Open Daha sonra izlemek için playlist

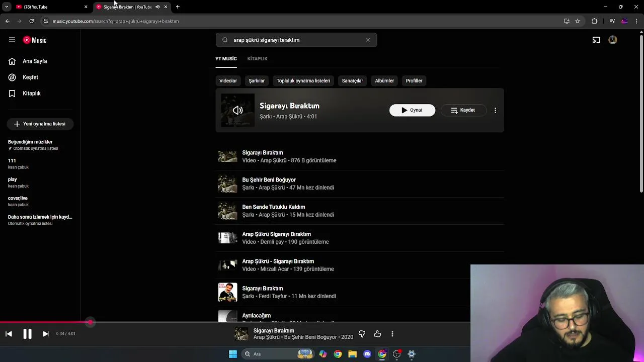pos(40,220)
